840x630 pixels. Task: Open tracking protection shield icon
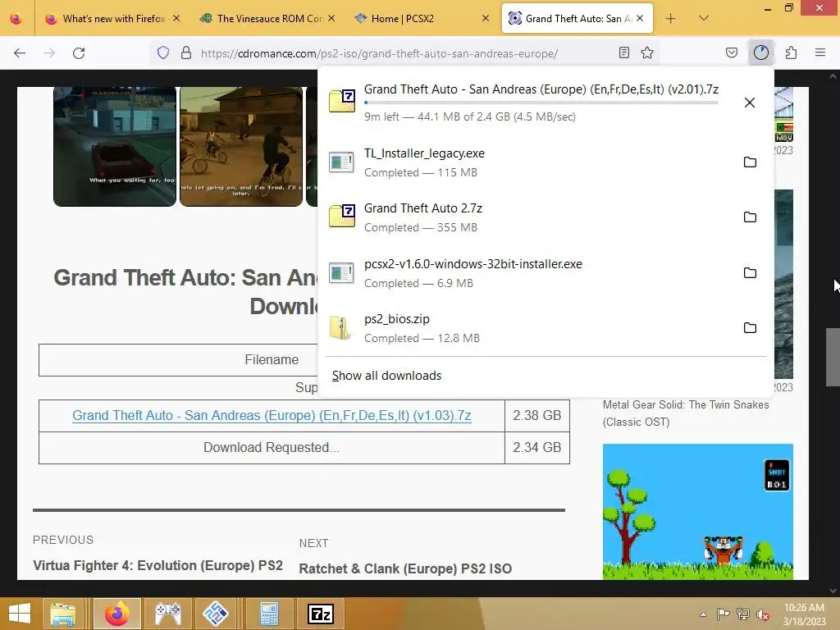pyautogui.click(x=163, y=52)
